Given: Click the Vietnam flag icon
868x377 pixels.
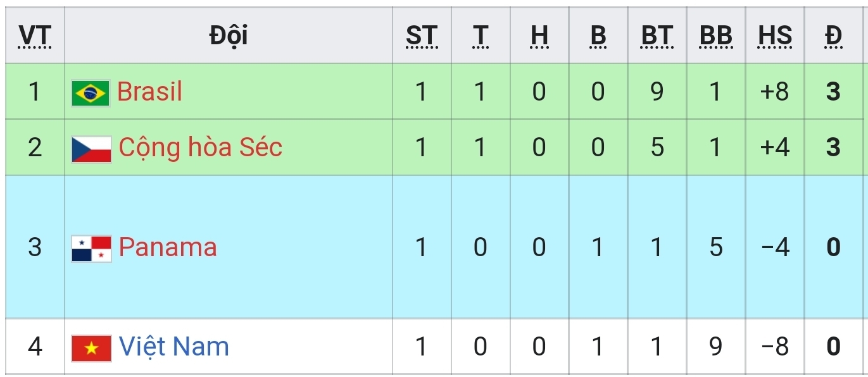Looking at the screenshot, I should pos(91,348).
